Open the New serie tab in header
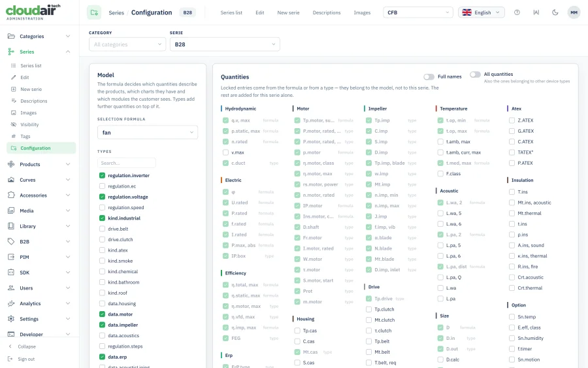Viewport: 588px width, 368px height. point(288,12)
